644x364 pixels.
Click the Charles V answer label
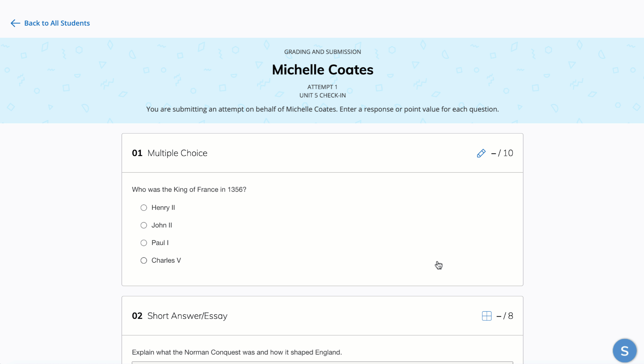[166, 260]
